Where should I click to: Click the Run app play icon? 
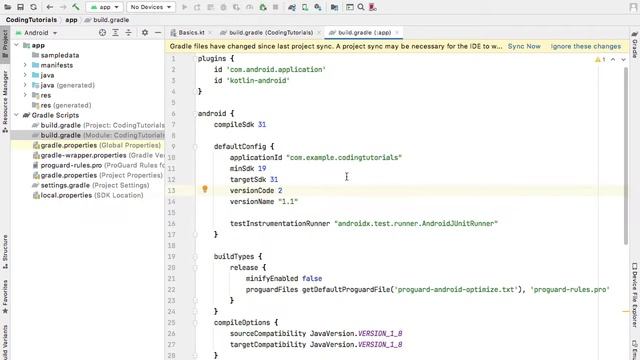click(x=184, y=7)
